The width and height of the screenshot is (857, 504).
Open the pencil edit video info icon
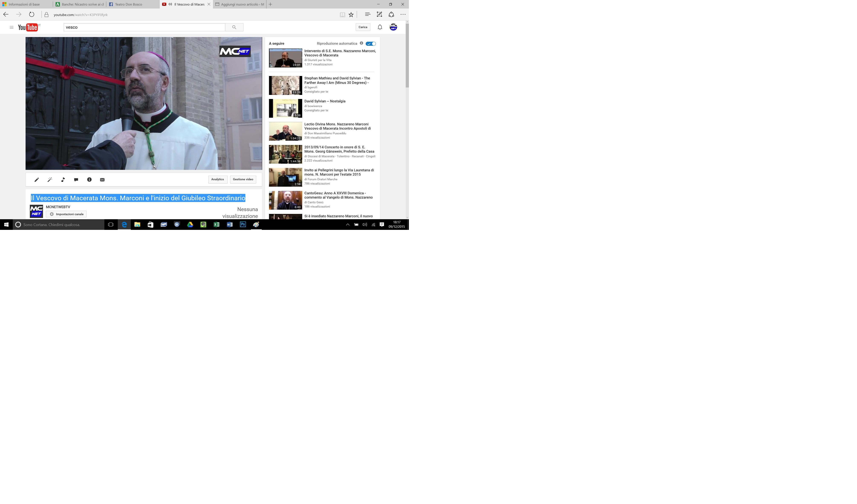pyautogui.click(x=37, y=180)
